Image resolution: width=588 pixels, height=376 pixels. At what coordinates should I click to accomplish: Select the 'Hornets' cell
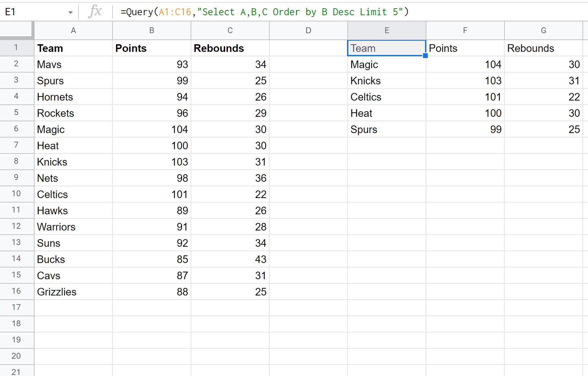click(74, 97)
